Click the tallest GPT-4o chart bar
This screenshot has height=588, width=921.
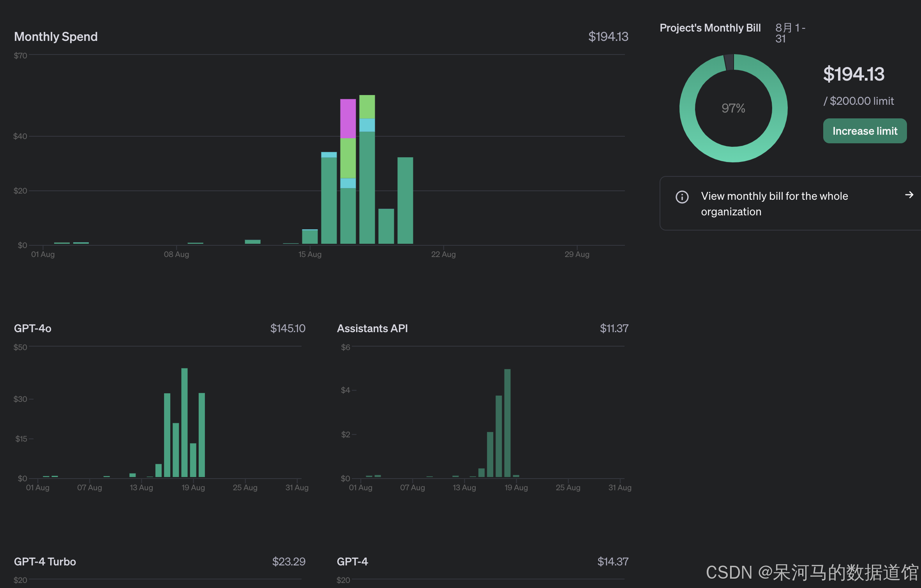point(184,423)
